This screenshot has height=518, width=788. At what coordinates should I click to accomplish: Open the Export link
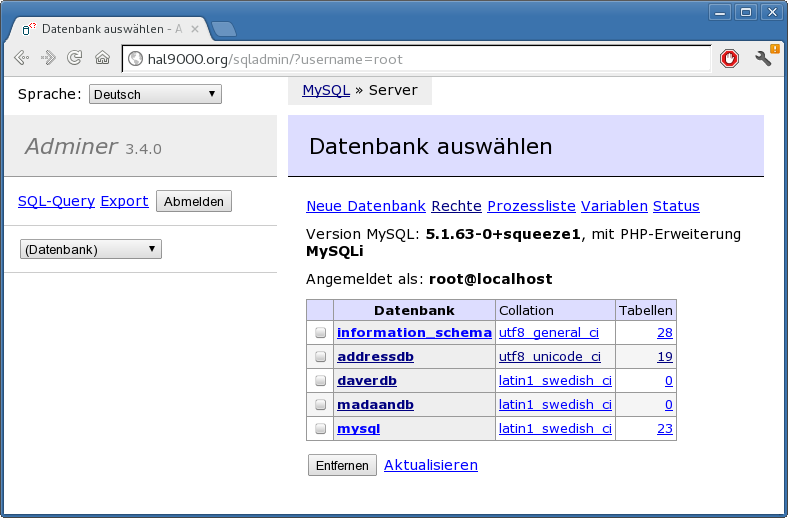[124, 201]
